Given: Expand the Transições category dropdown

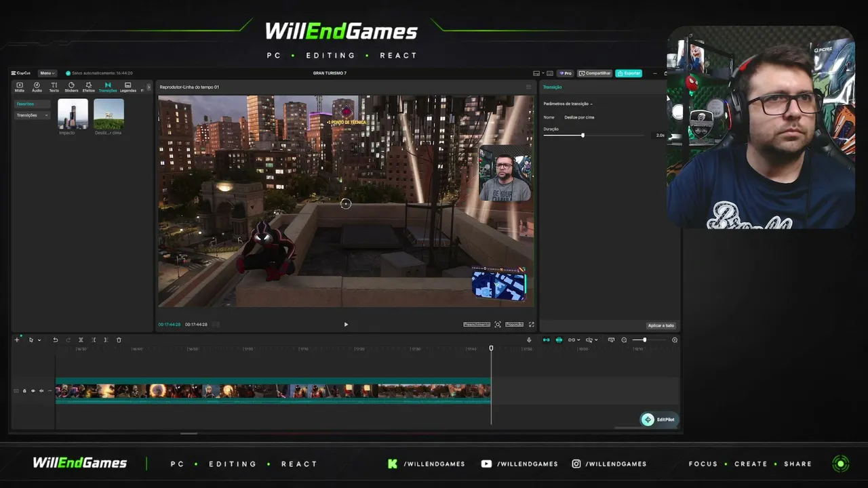Looking at the screenshot, I should [x=33, y=115].
